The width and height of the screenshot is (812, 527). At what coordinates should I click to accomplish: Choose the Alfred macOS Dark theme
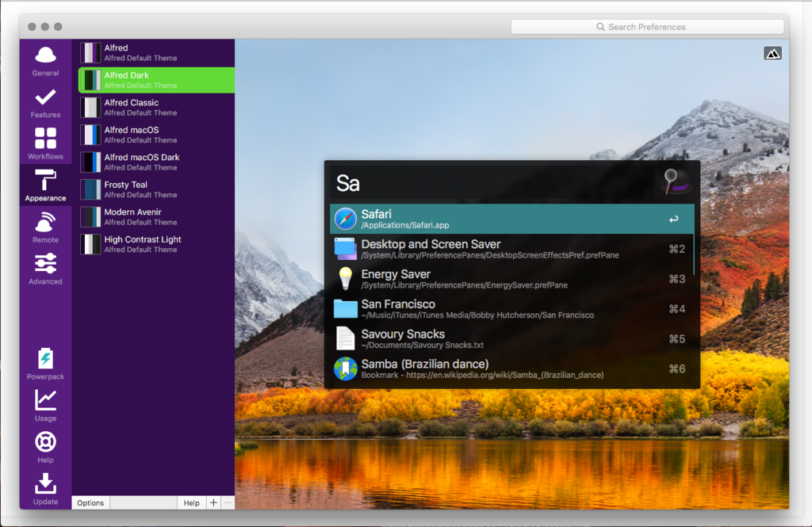coord(156,162)
